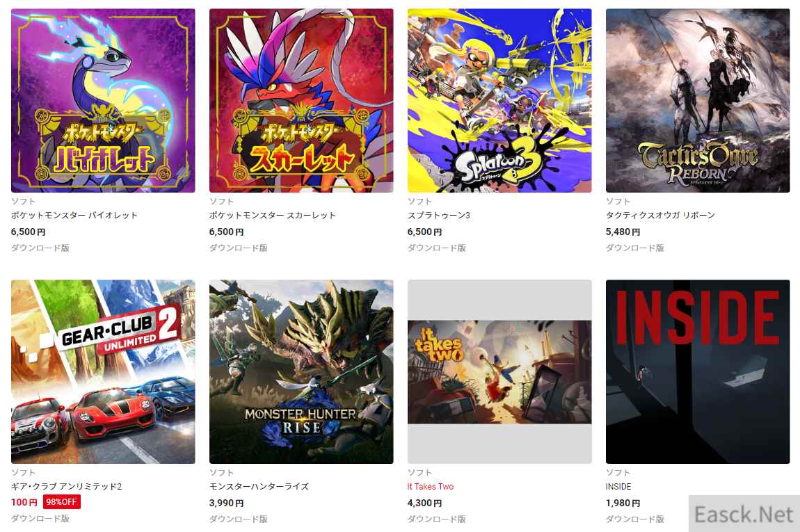The image size is (800, 532).
Task: Click the 100円 sale price
Action: click(x=24, y=502)
